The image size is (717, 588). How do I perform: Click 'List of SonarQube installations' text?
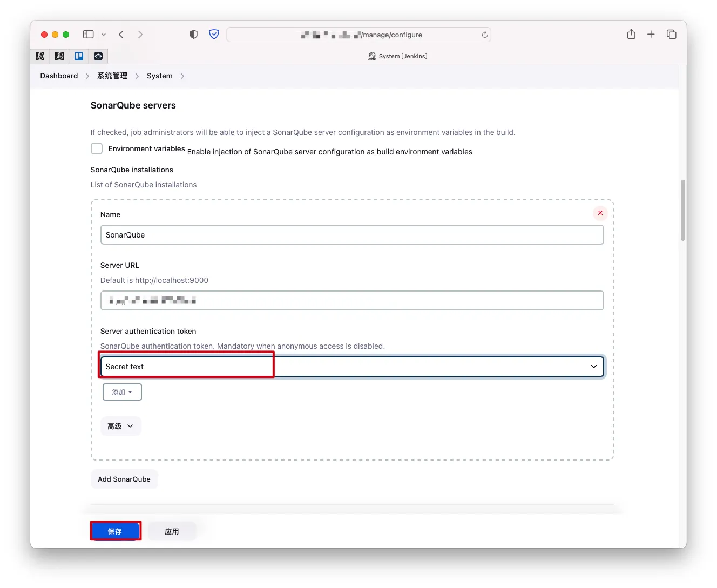144,185
